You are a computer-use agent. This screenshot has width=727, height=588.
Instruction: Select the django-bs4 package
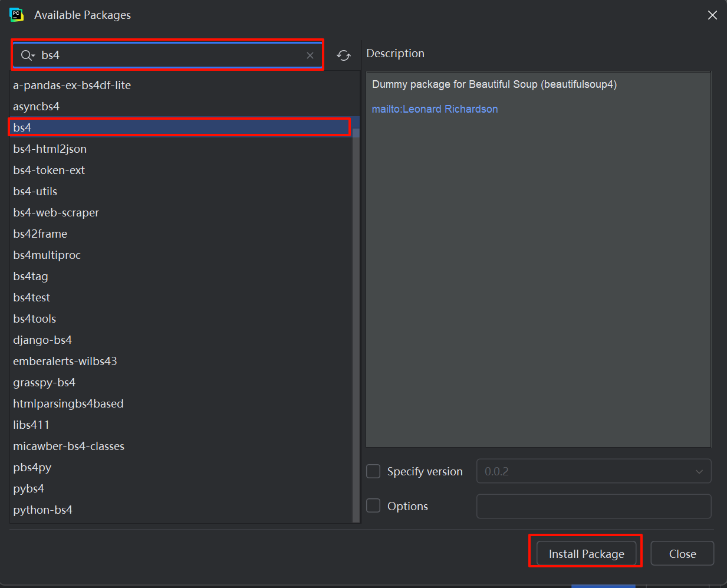click(x=181, y=340)
